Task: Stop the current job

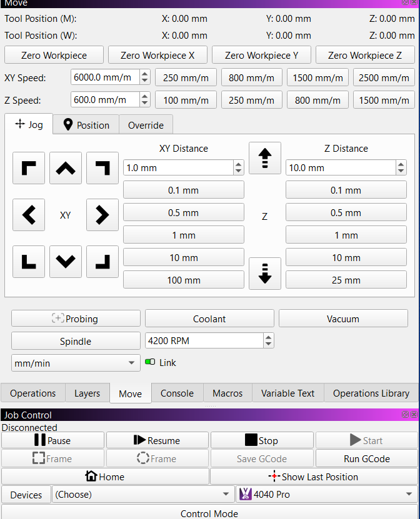Action: [261, 440]
